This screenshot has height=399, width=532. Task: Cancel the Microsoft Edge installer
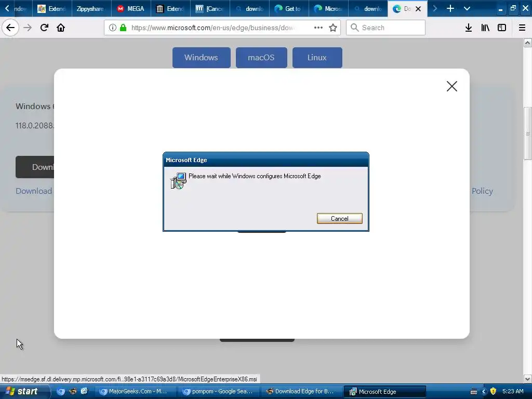pos(340,219)
